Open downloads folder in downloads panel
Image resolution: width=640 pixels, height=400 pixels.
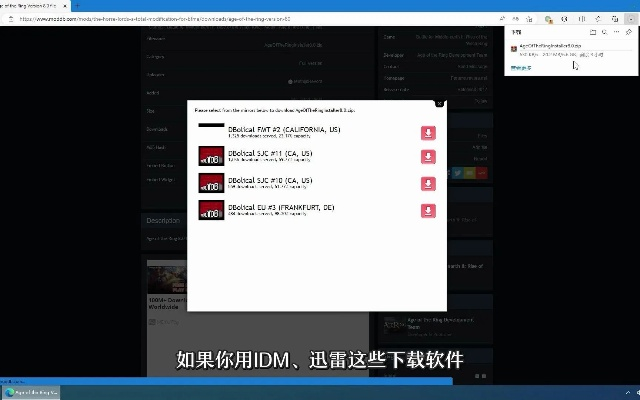click(593, 32)
